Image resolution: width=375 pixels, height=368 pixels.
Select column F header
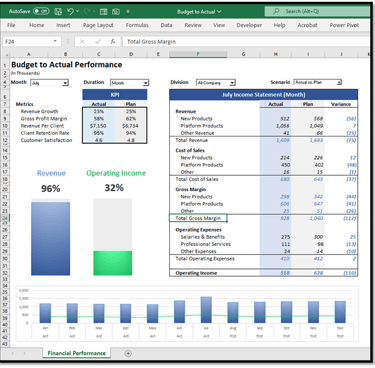click(198, 54)
